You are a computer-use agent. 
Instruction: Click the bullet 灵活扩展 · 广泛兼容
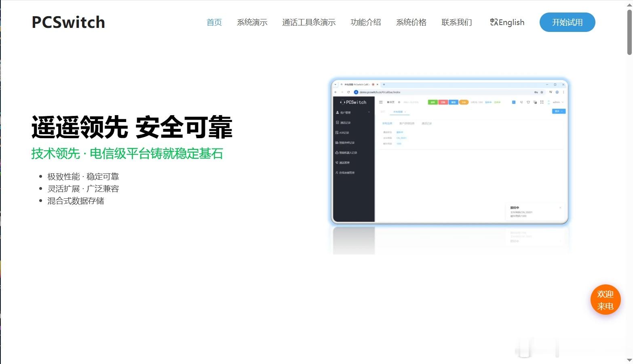tap(83, 189)
